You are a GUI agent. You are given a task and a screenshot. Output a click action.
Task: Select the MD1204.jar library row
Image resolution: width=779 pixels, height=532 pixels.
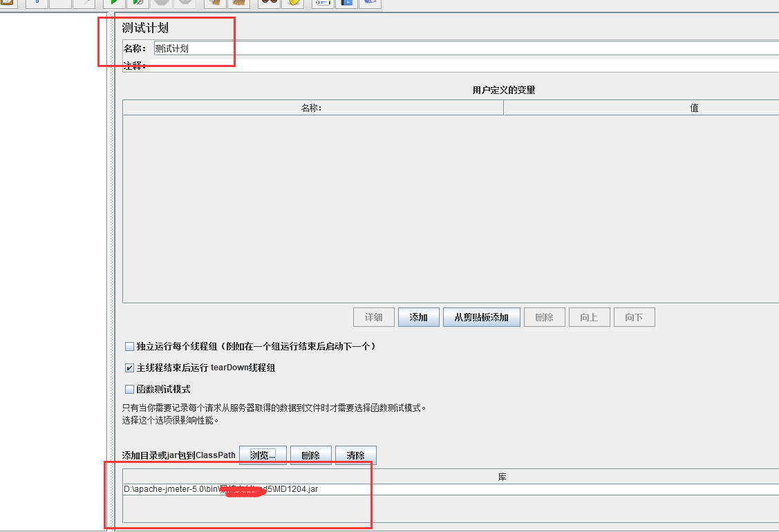click(449, 489)
